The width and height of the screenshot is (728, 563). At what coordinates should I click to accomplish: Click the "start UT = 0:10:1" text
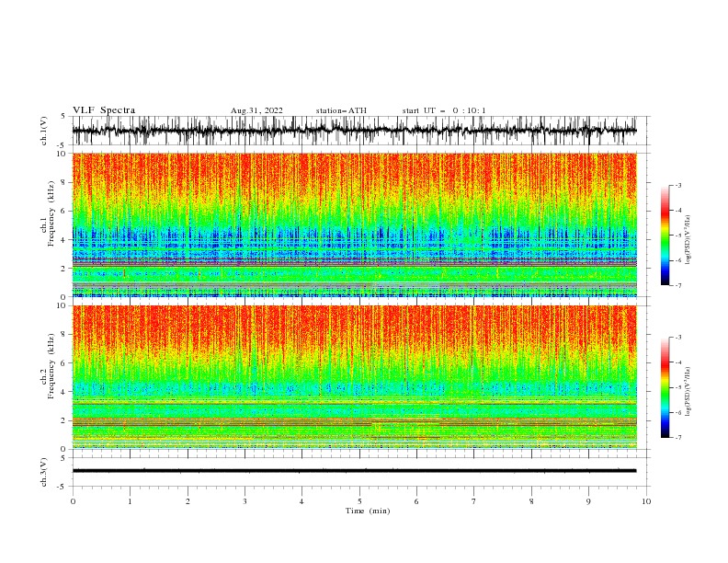pos(444,110)
